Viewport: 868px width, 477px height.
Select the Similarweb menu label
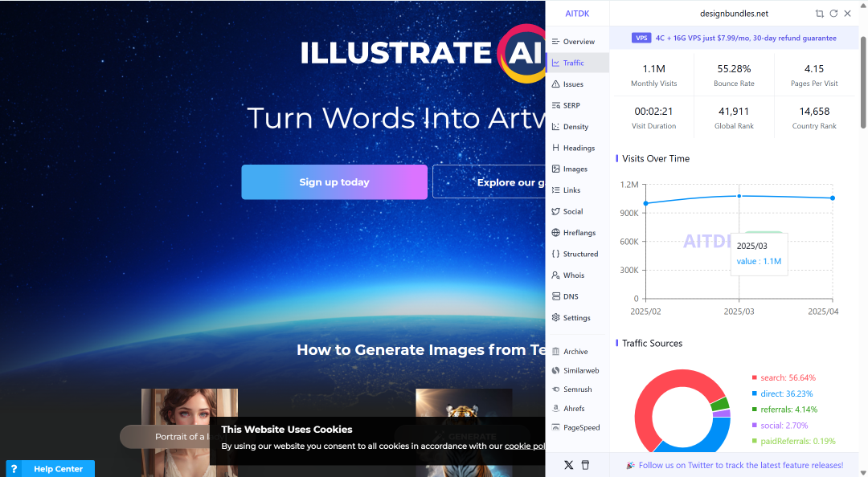click(581, 371)
